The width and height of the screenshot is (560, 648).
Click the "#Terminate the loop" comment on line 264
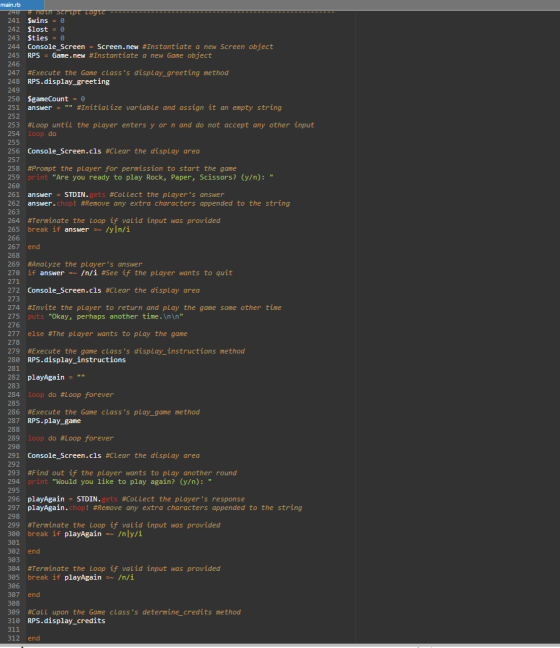(x=124, y=221)
